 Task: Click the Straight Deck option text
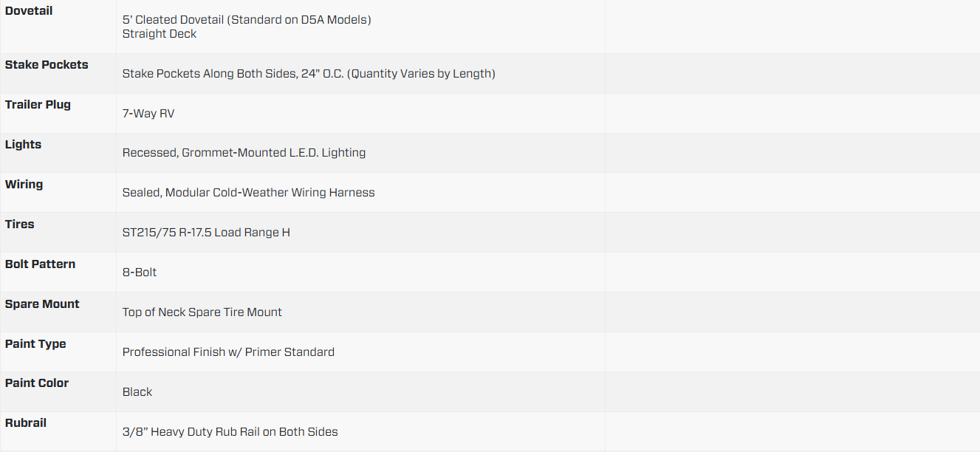coord(160,34)
